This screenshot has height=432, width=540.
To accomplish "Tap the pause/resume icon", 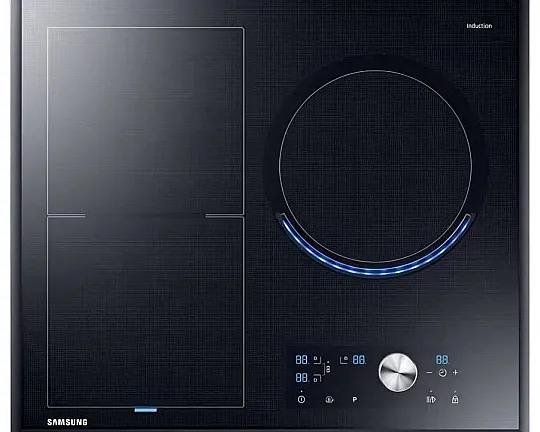I will (x=431, y=399).
